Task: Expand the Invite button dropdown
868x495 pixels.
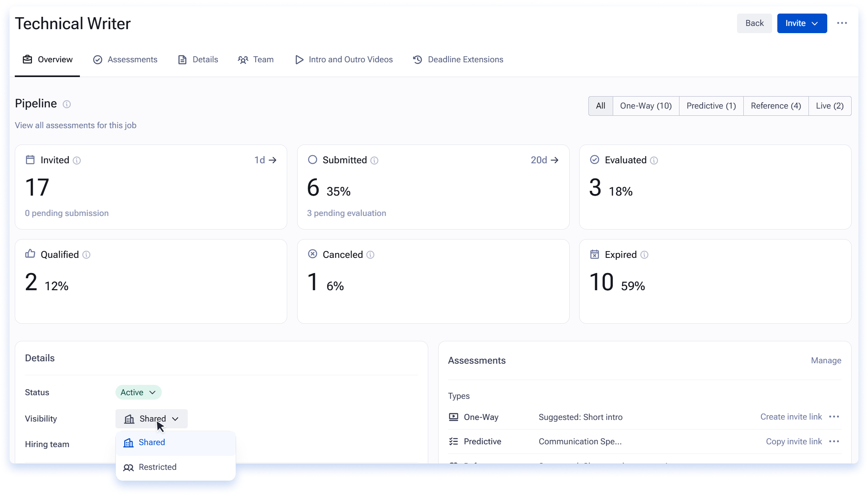Action: tap(802, 23)
